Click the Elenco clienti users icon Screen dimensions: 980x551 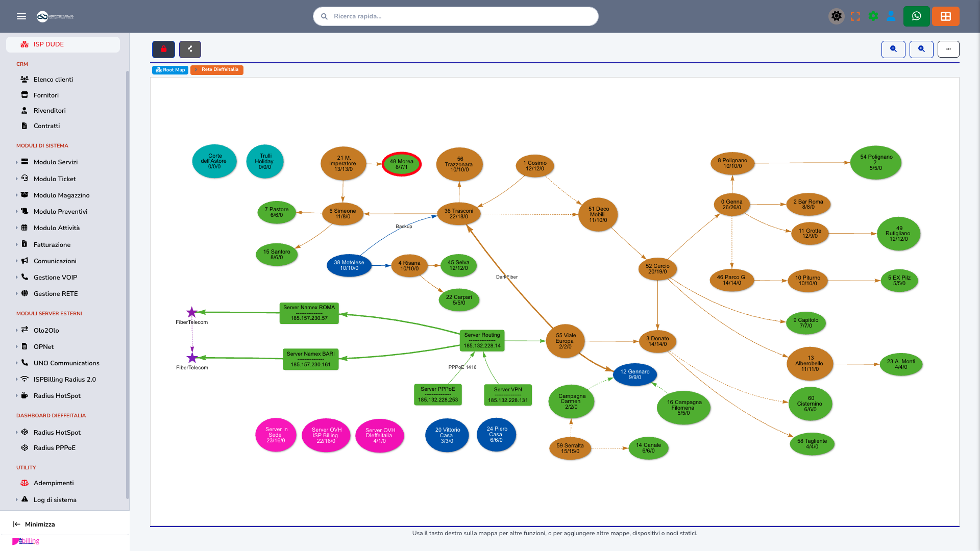click(24, 79)
